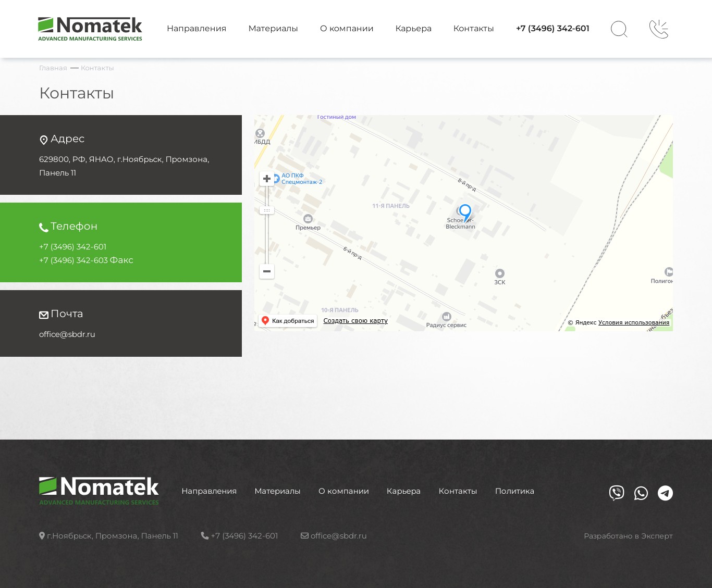This screenshot has width=712, height=588.
Task: Open Telegram icon in footer
Action: pos(665,493)
